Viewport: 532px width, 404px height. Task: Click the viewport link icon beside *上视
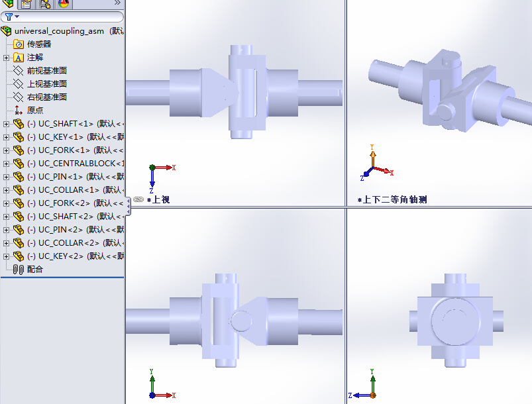tap(138, 199)
